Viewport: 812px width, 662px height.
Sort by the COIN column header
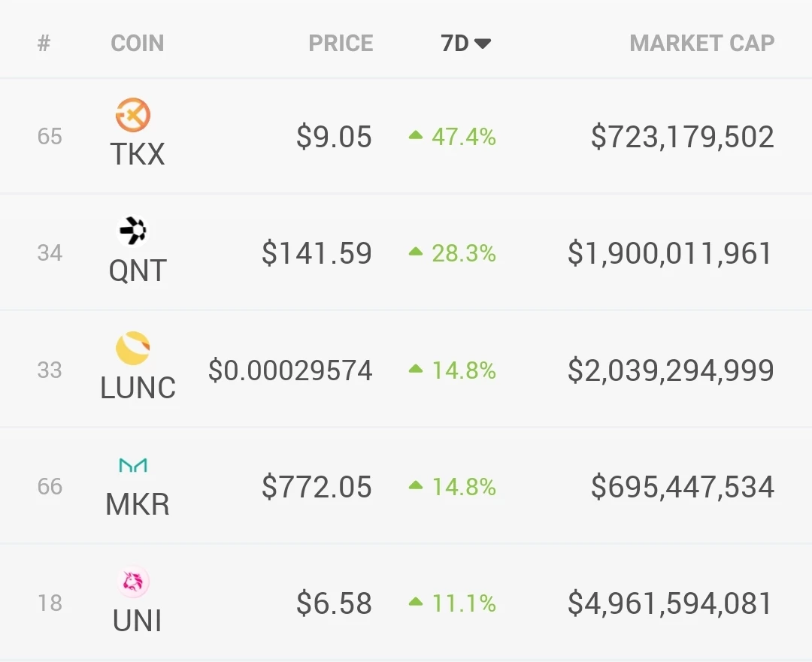pyautogui.click(x=138, y=43)
